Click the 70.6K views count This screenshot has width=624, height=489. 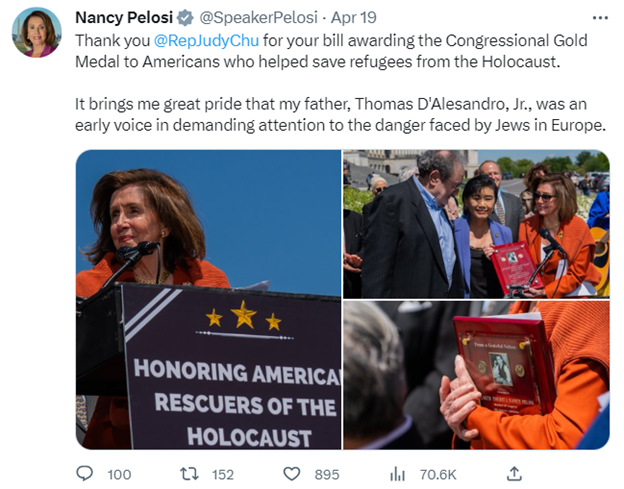point(437,474)
